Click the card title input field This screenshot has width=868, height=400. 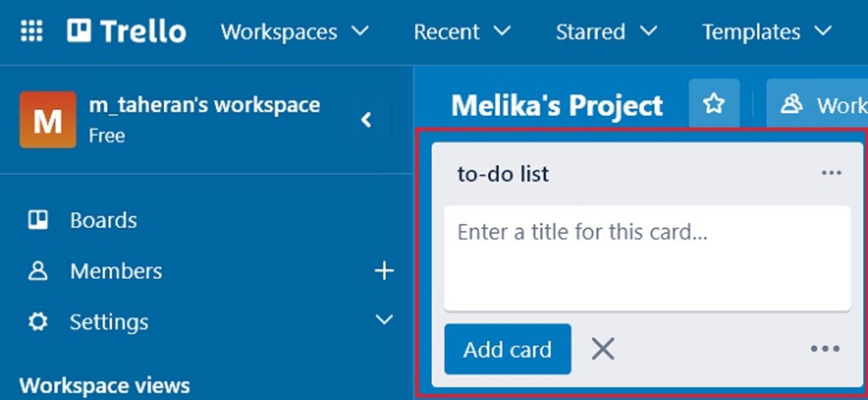[647, 258]
